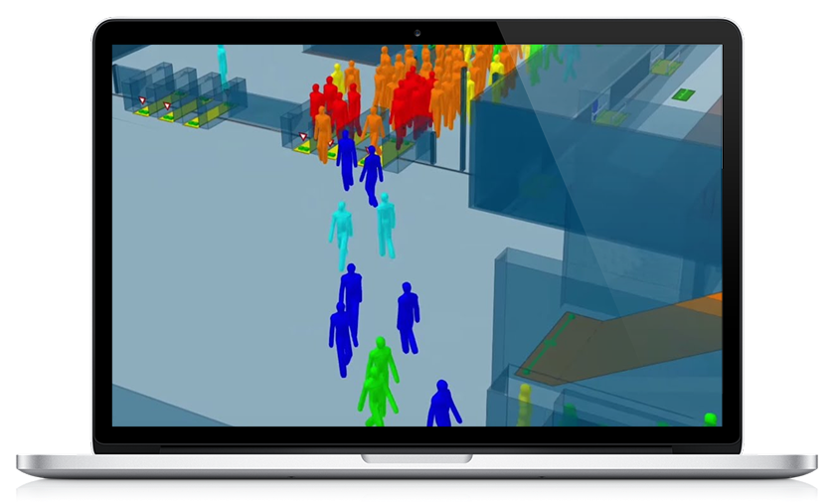This screenshot has width=835, height=504.
Task: Pick the yellow pedestrian inside the red crowd
Action: point(338,76)
